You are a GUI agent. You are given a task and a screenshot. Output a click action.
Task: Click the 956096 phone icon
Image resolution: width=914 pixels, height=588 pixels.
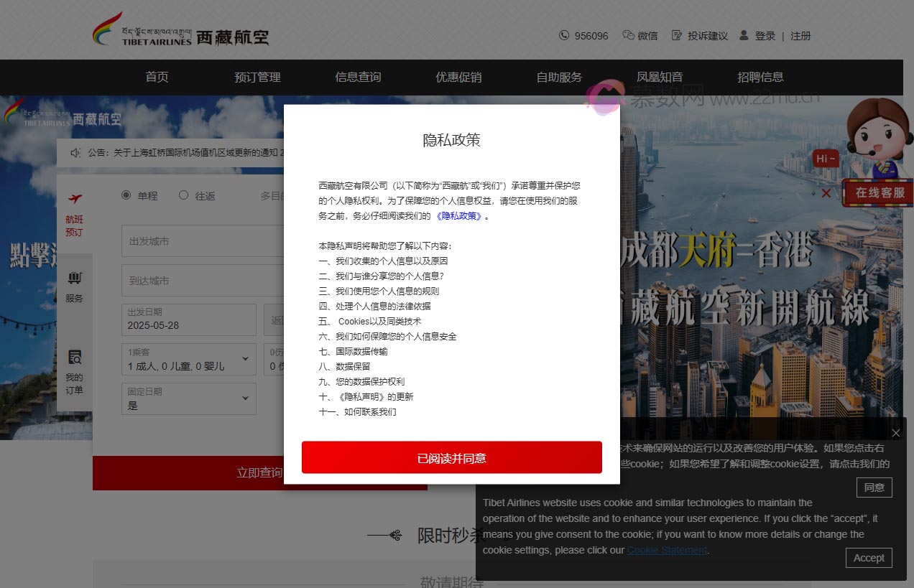click(x=564, y=35)
